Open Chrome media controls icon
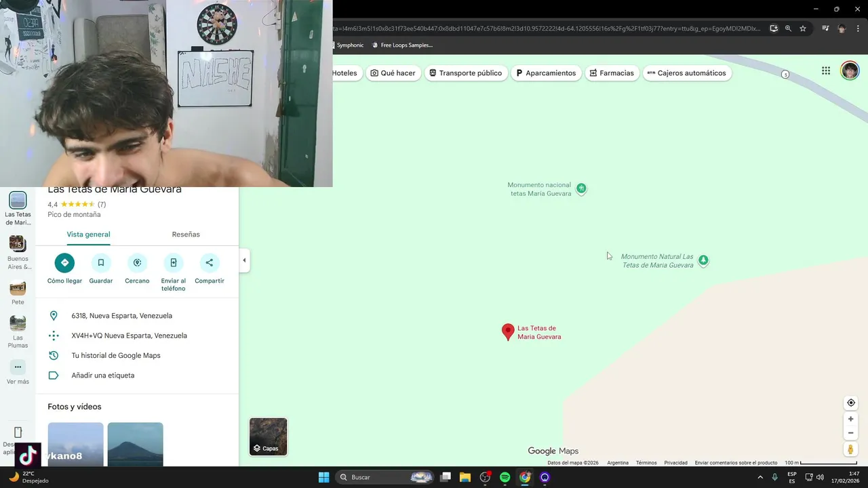This screenshot has height=488, width=868. [825, 28]
